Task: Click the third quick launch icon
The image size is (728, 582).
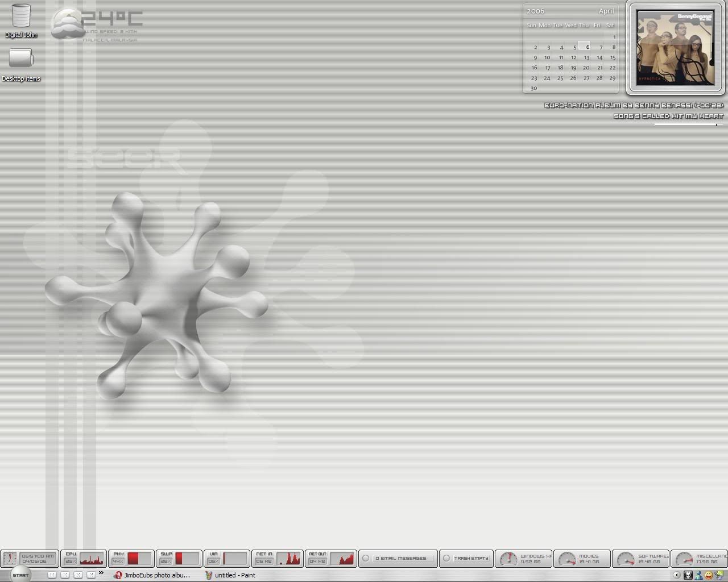Action: coord(78,575)
